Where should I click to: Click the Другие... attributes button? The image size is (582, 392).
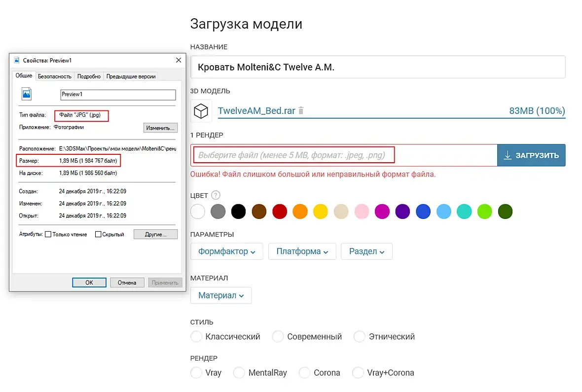[155, 234]
